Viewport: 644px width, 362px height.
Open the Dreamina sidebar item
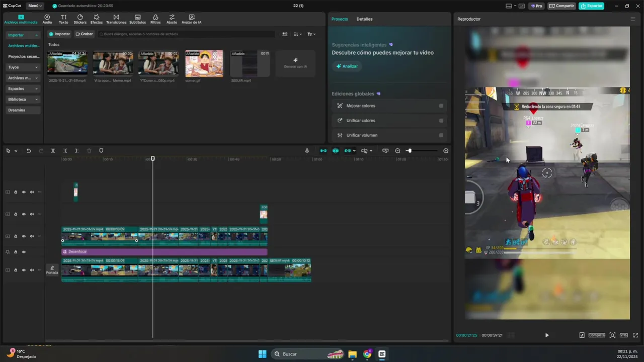(x=23, y=110)
